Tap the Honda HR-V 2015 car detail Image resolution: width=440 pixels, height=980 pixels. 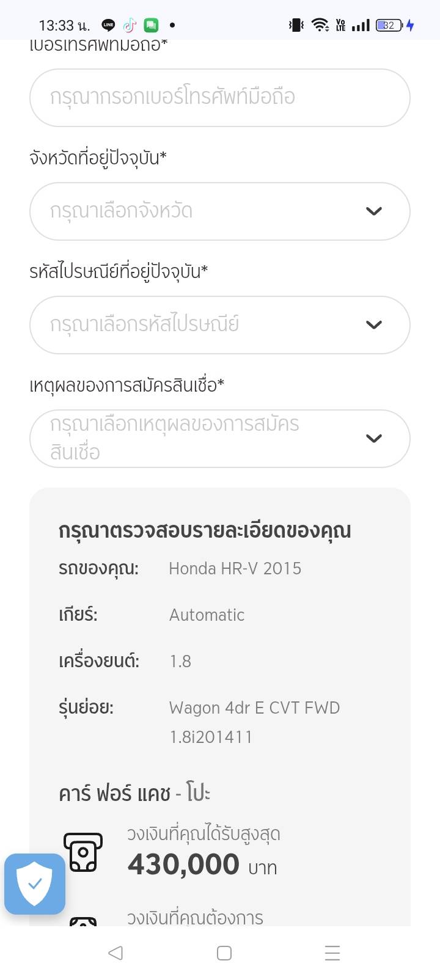235,569
